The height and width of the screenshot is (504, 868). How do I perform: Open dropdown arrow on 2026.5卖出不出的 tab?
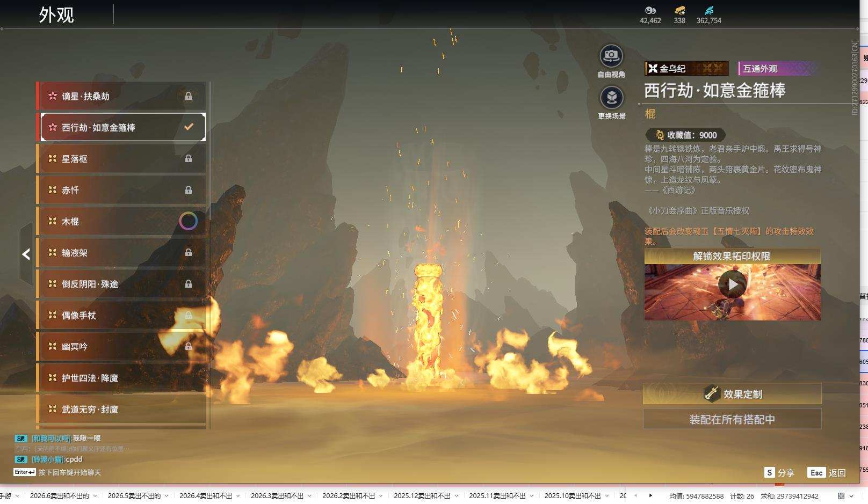167,495
